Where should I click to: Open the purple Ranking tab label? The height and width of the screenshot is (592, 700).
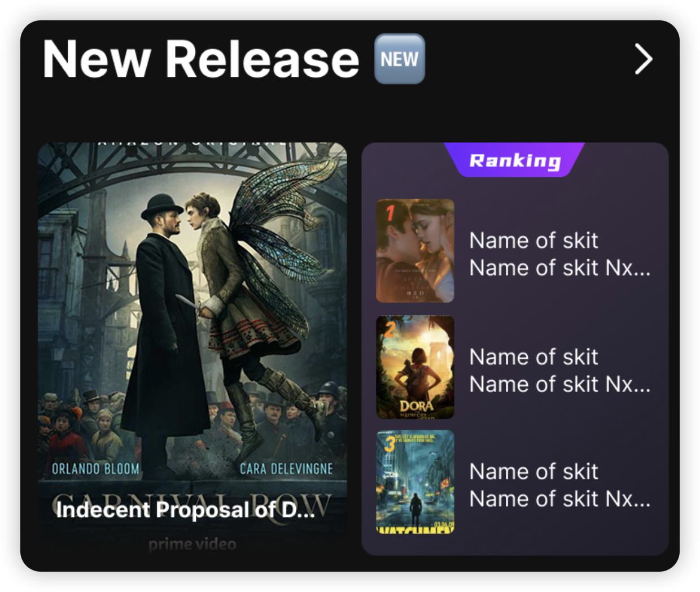(x=515, y=160)
